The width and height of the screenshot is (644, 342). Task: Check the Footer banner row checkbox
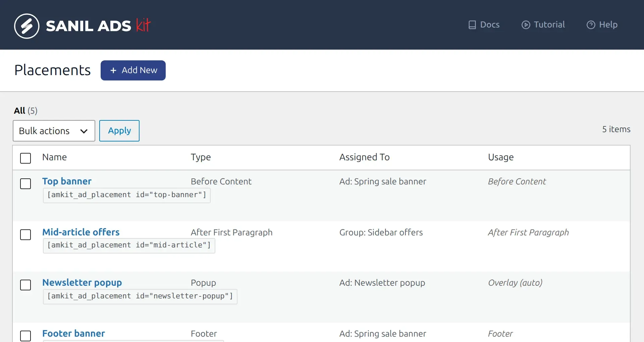(25, 336)
